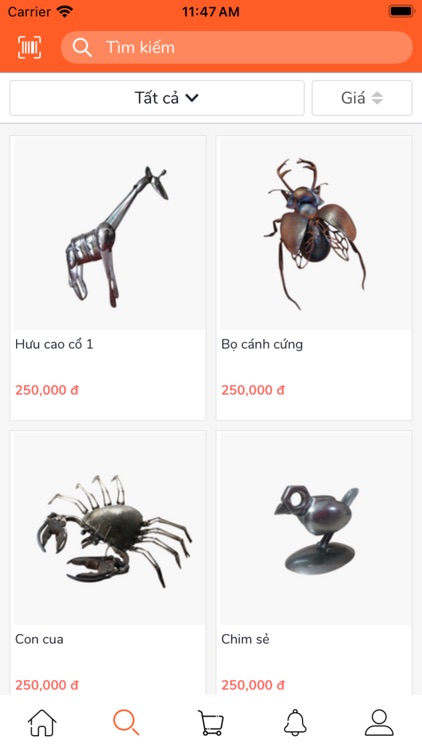
Task: Open the user profile icon
Action: coord(379,722)
